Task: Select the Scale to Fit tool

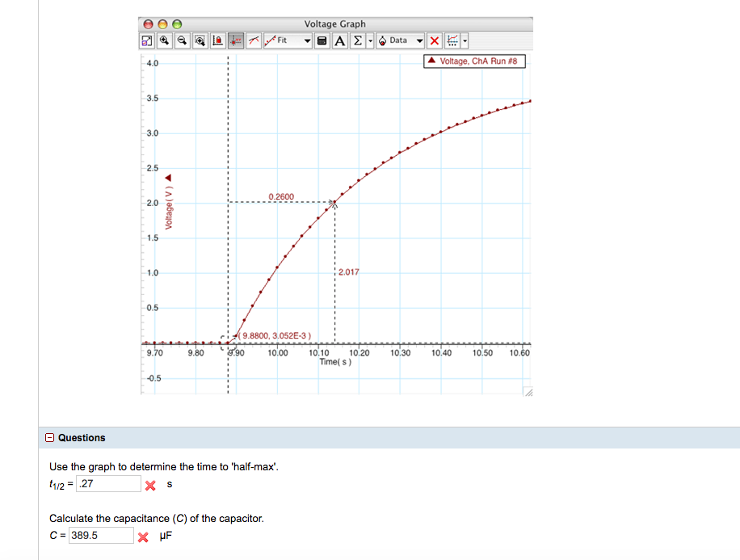Action: 146,40
